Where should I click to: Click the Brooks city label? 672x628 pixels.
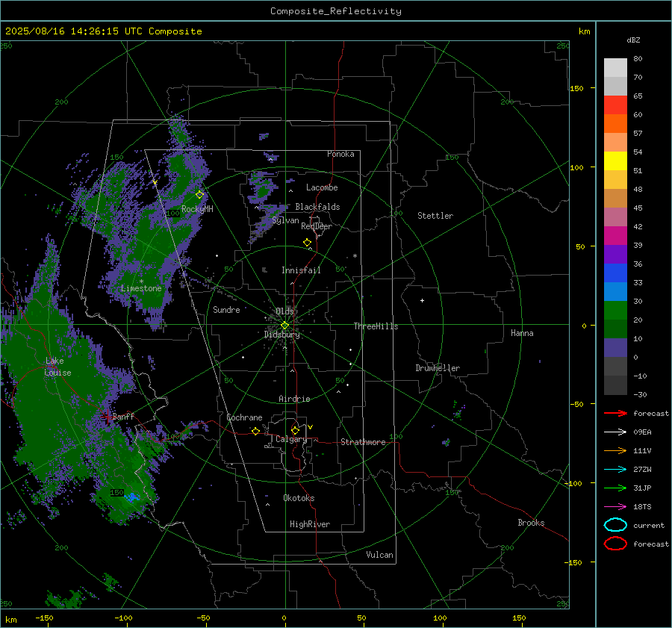tap(531, 523)
